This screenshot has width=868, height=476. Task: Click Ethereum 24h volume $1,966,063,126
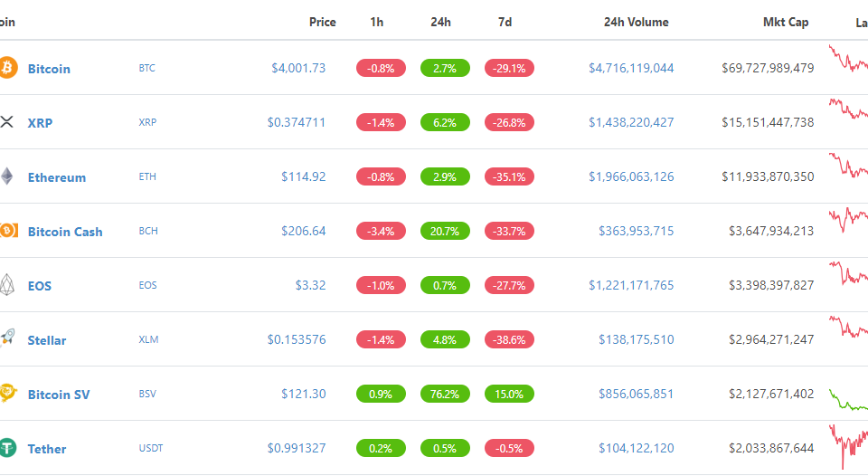[x=631, y=176]
